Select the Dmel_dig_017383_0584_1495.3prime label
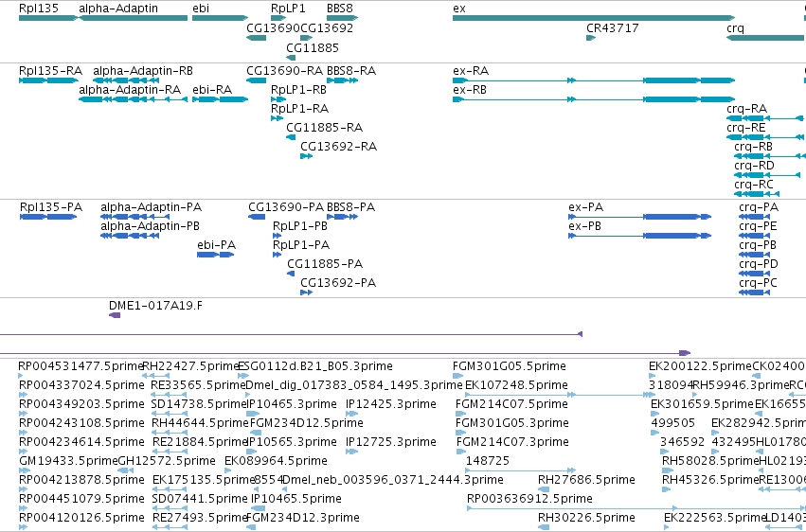Screen dimensions: 806x532 click(354, 385)
